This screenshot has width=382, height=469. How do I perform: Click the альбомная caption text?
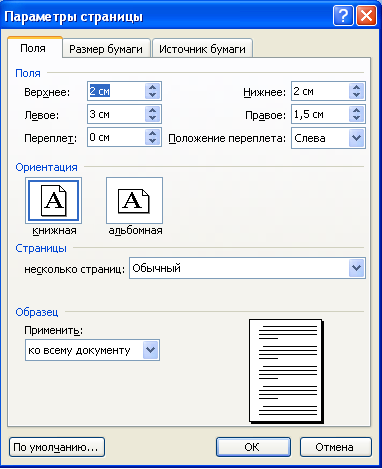click(135, 230)
